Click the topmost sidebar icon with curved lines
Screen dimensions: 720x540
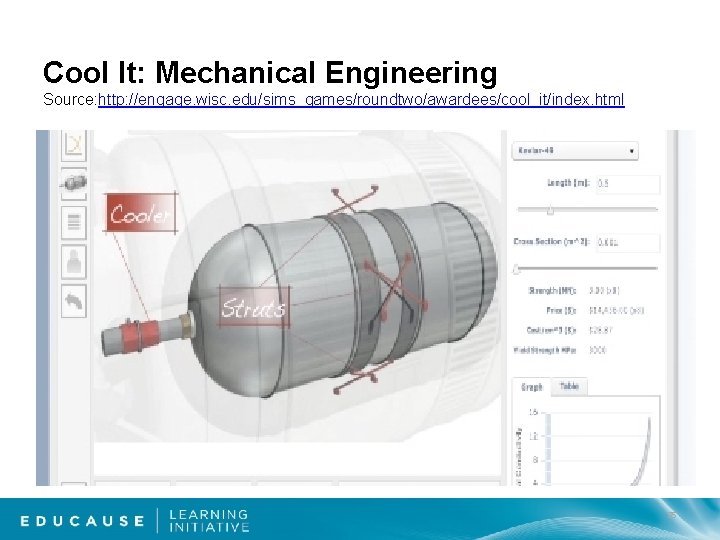click(x=73, y=145)
